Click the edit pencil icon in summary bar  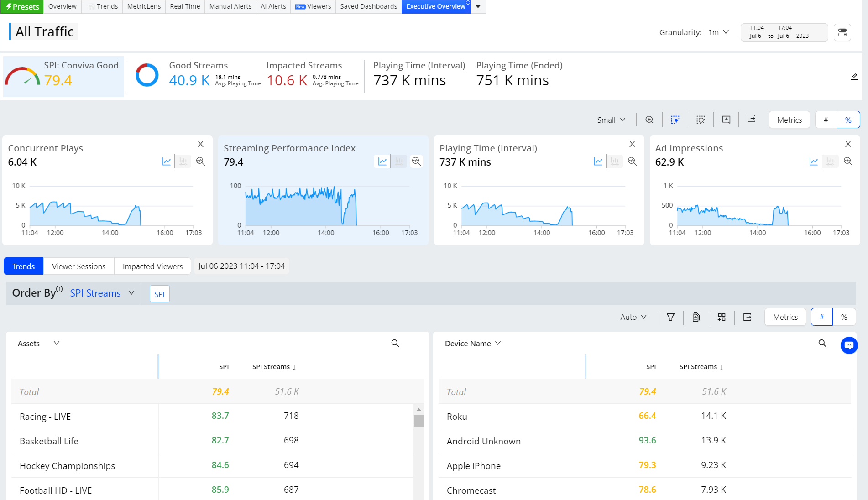[854, 77]
